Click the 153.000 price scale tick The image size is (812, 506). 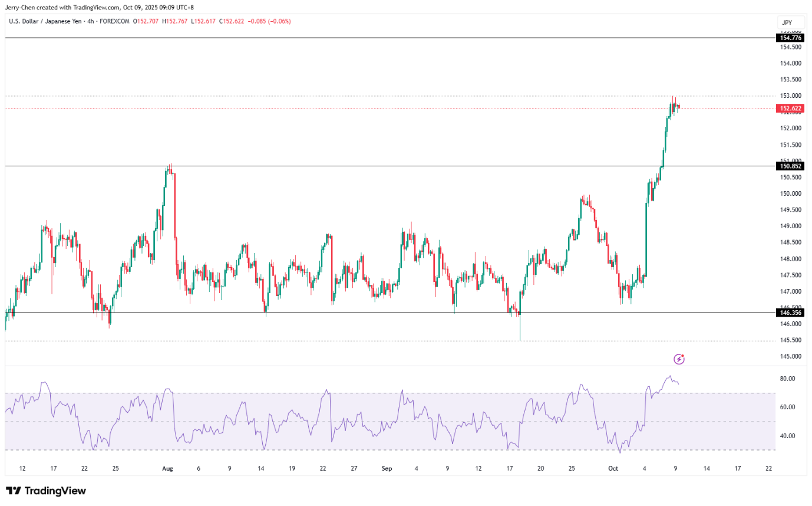coord(791,96)
